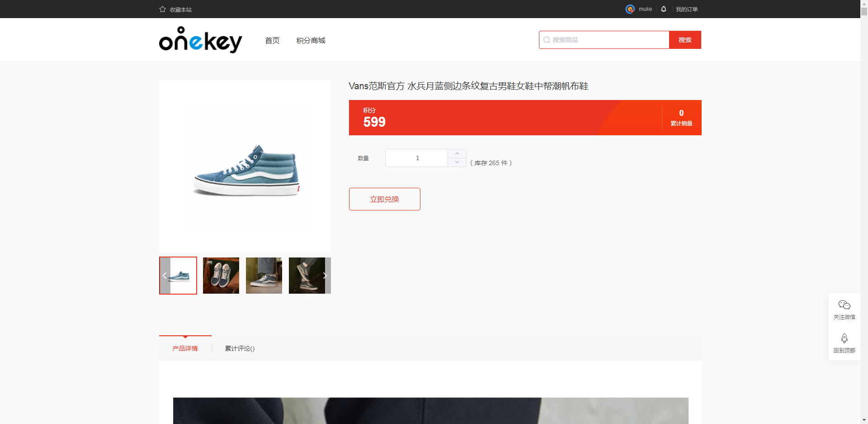868x424 pixels.
Task: Select the third thumbnail with jeans
Action: (264, 276)
